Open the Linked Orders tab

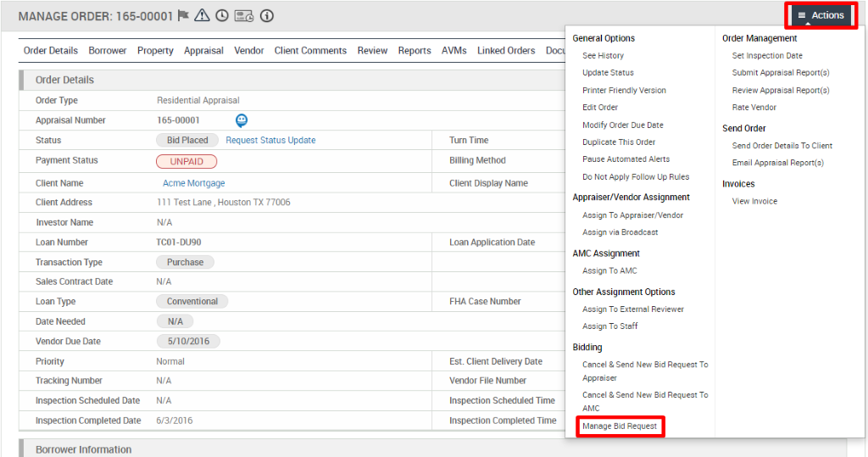[506, 50]
